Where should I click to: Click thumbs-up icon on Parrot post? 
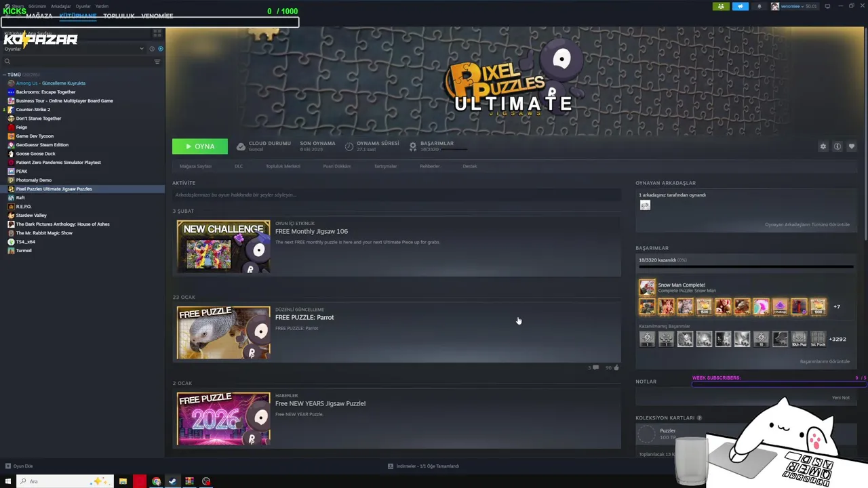pyautogui.click(x=616, y=367)
